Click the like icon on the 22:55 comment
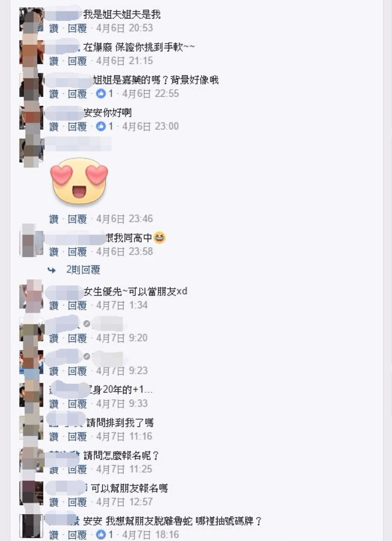Viewport: 392px width, 541px height. pos(100,93)
